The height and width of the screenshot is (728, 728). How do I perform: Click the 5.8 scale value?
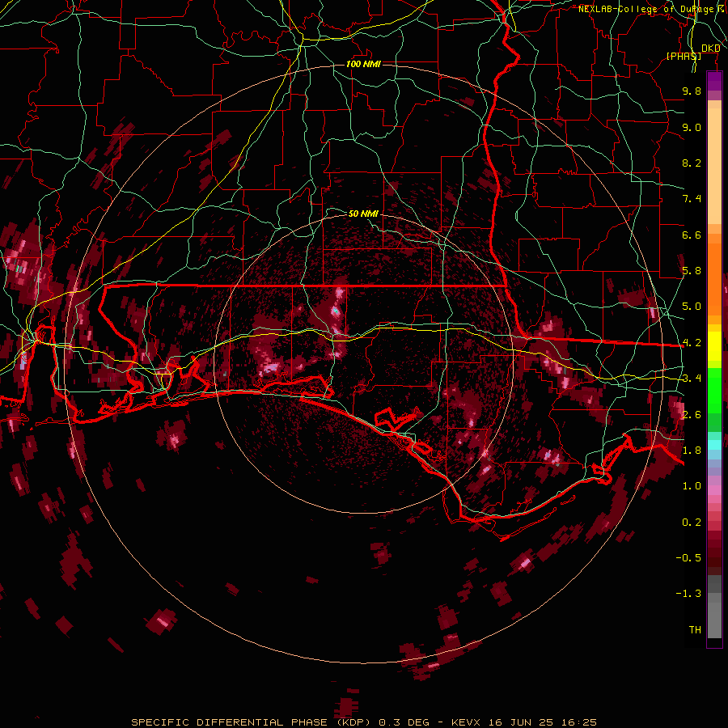coord(692,271)
